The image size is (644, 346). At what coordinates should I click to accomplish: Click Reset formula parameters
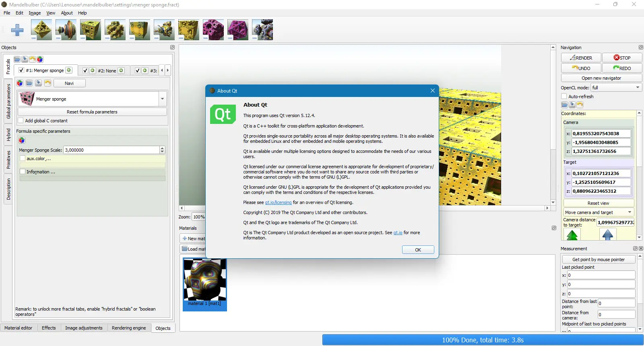92,112
